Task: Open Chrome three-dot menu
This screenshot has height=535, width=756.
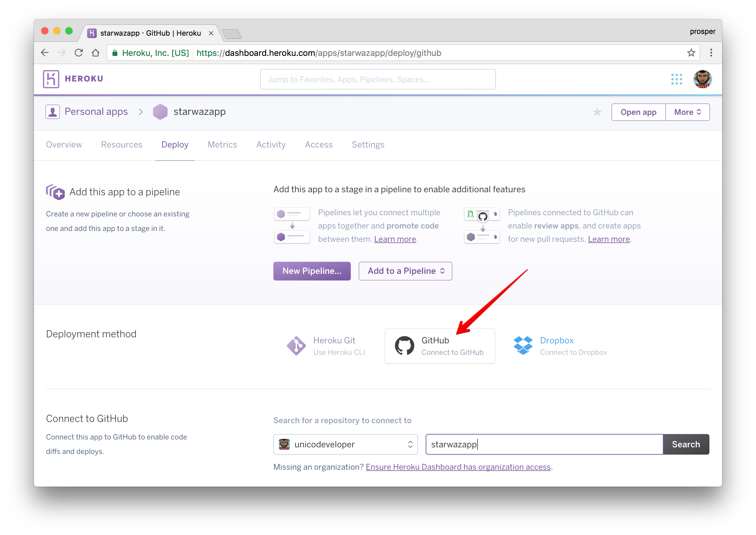Action: coord(711,53)
